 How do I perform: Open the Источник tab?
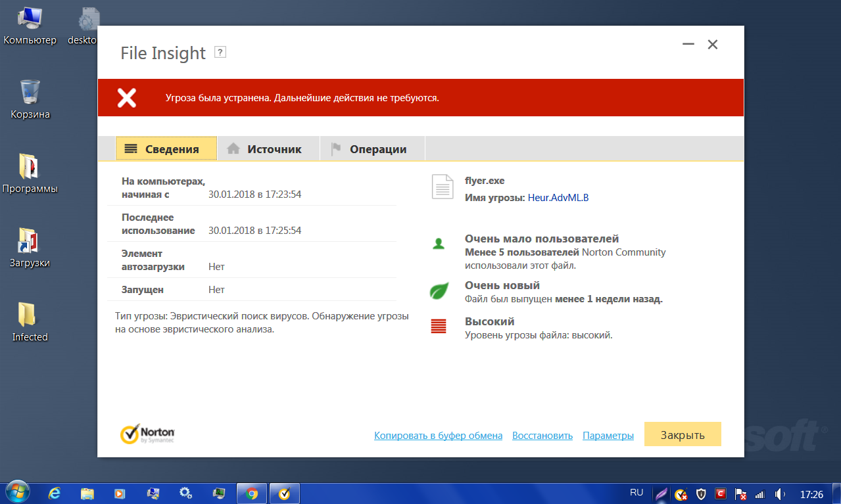pos(268,149)
